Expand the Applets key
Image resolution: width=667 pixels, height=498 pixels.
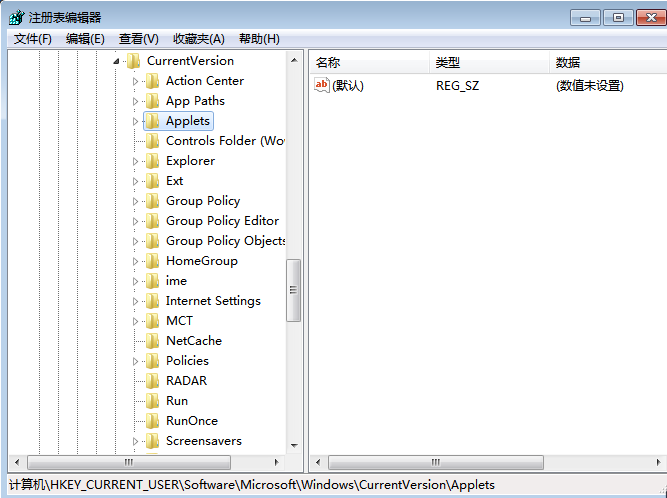tap(135, 121)
